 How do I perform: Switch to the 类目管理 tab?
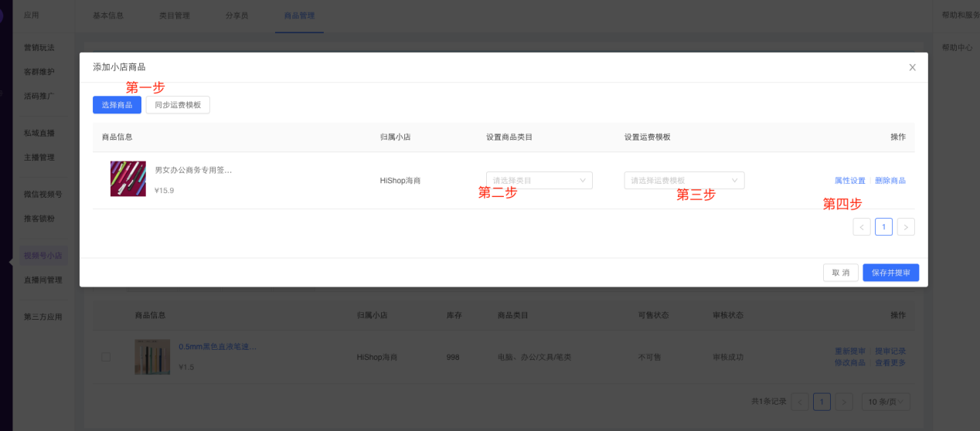pyautogui.click(x=174, y=15)
